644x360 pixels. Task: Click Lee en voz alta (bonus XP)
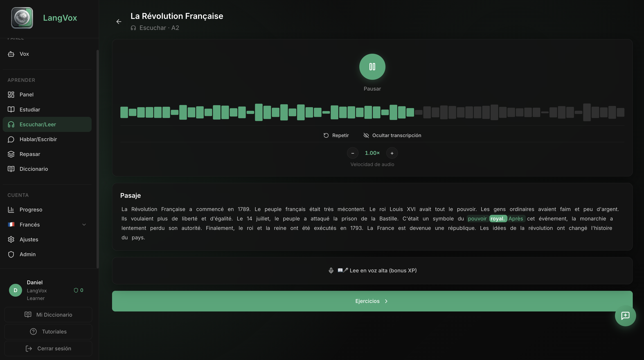pos(372,271)
